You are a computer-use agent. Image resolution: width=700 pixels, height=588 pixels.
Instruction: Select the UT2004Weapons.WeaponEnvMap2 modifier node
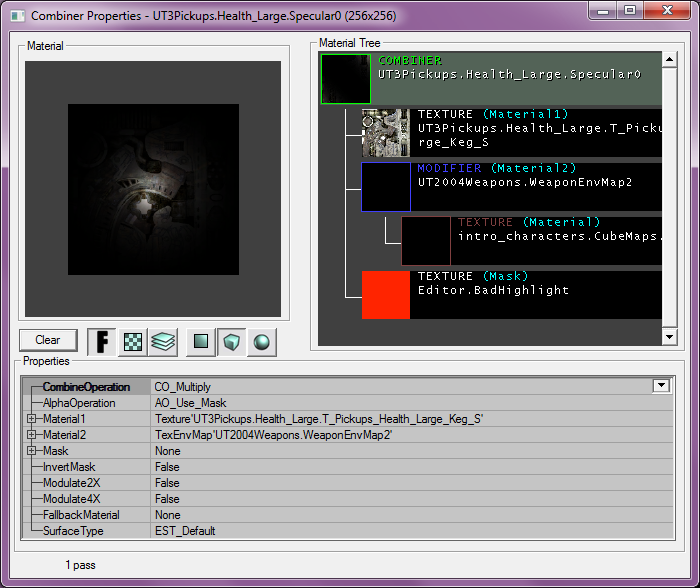point(524,183)
